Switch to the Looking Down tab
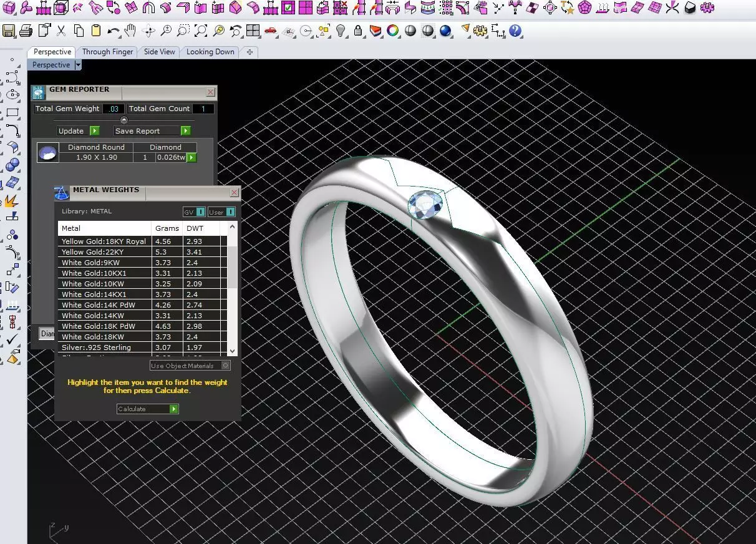 point(210,52)
